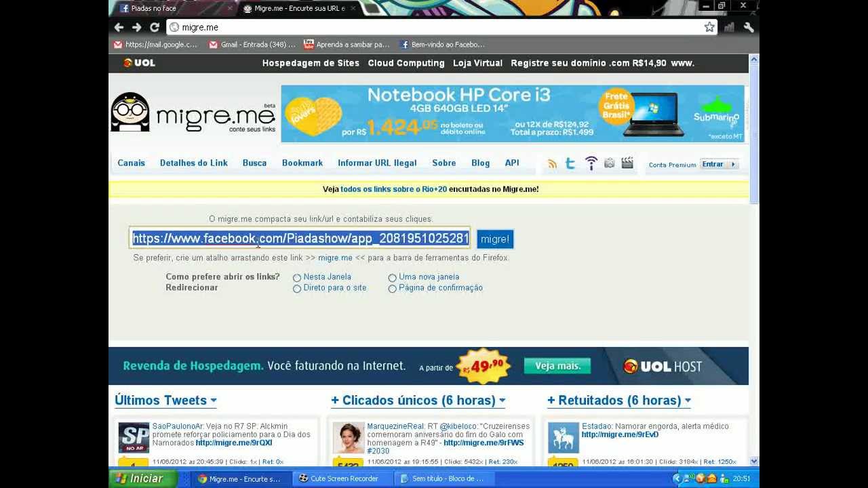This screenshot has width=868, height=488.
Task: Open Blog menu item
Action: click(481, 163)
